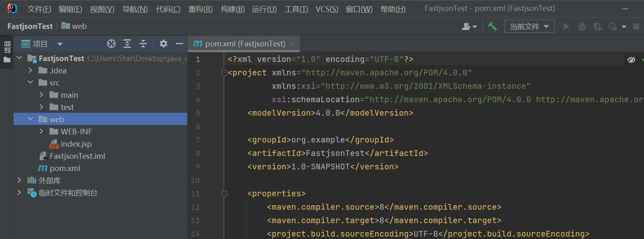Open the 构建(B) menu

232,9
